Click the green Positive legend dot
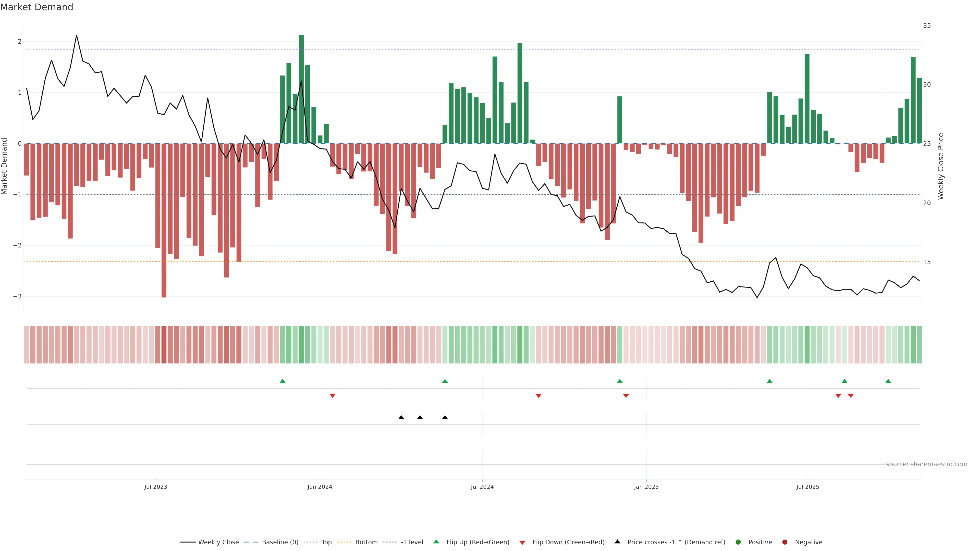This screenshot has height=551, width=980. (738, 542)
